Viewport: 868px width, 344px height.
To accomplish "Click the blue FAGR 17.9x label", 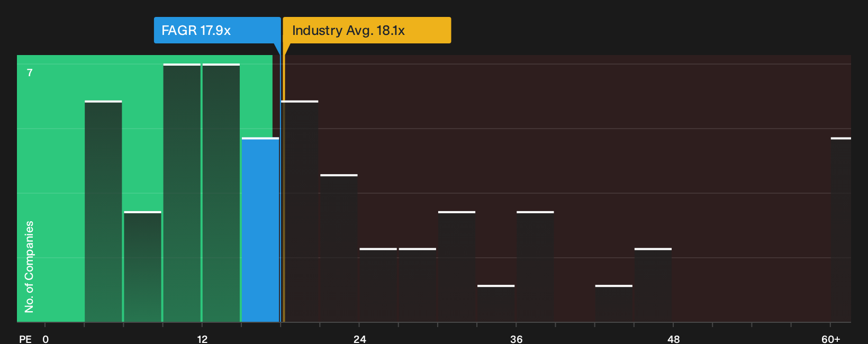I will [x=217, y=30].
